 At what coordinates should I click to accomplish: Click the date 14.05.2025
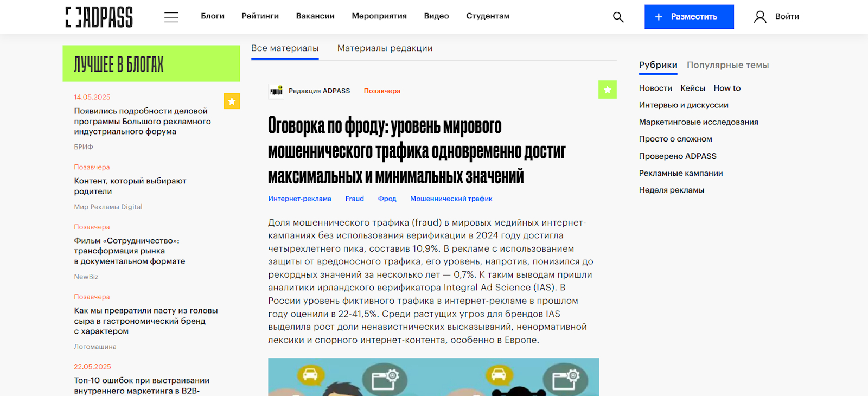(x=92, y=97)
